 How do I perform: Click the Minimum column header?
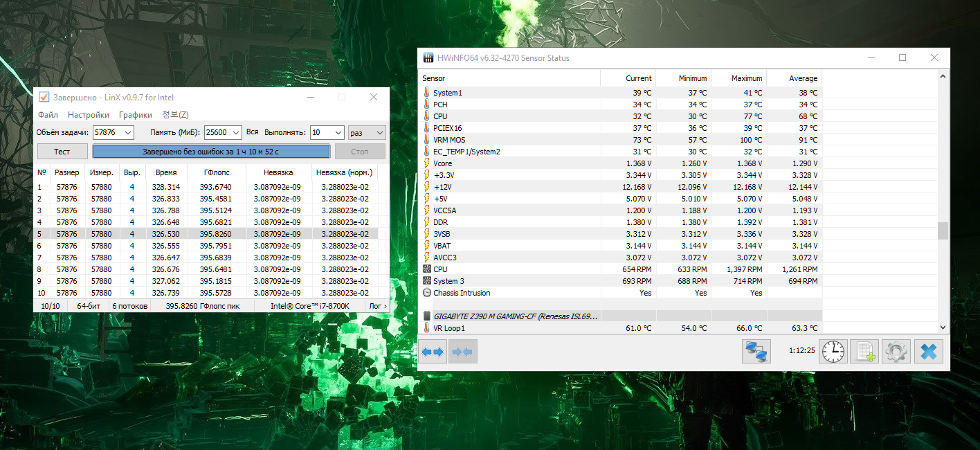click(683, 78)
